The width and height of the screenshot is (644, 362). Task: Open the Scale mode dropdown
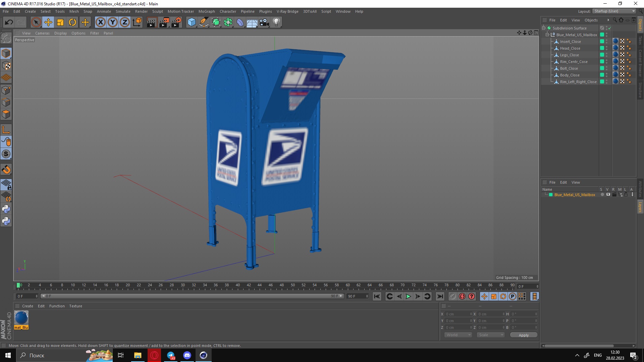(x=491, y=335)
